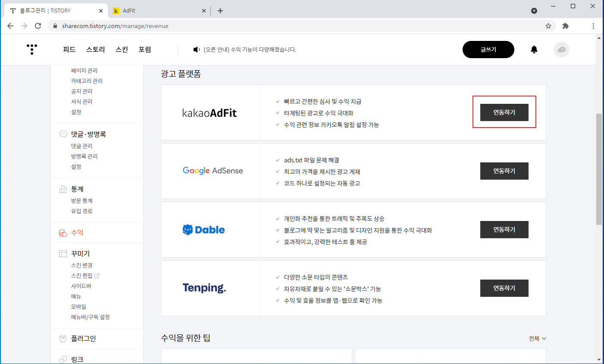This screenshot has height=364, width=604.
Task: Open 페이지 관리 in sidebar
Action: 84,71
